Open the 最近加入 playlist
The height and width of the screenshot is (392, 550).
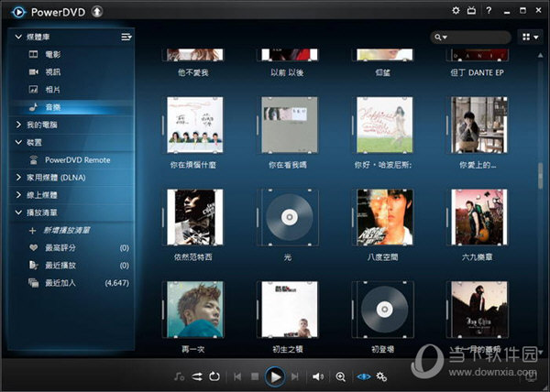point(71,283)
